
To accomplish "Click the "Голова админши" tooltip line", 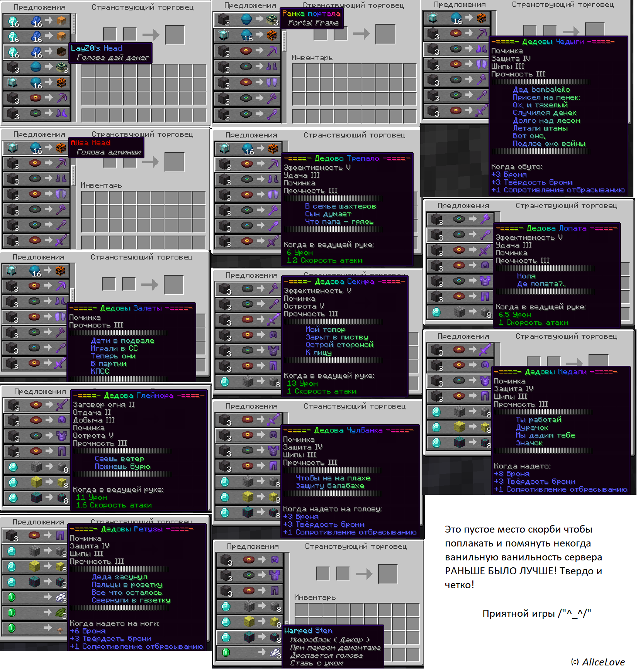I will point(109,152).
